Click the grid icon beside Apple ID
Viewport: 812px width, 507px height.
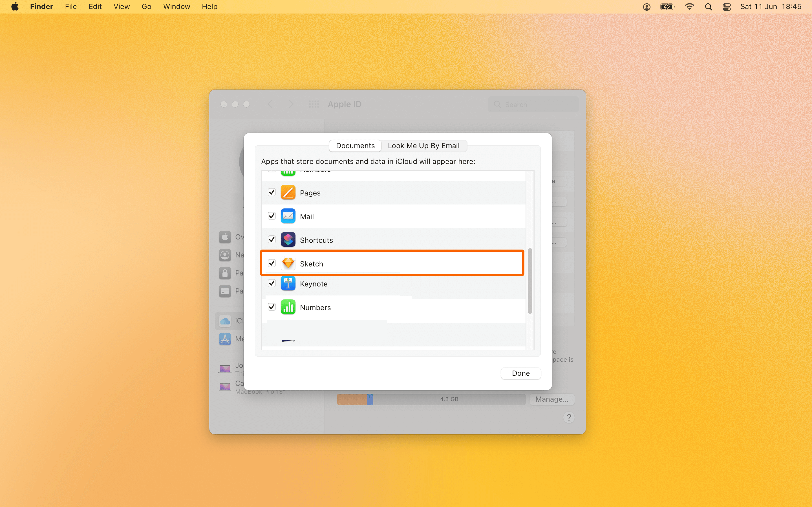pyautogui.click(x=314, y=104)
